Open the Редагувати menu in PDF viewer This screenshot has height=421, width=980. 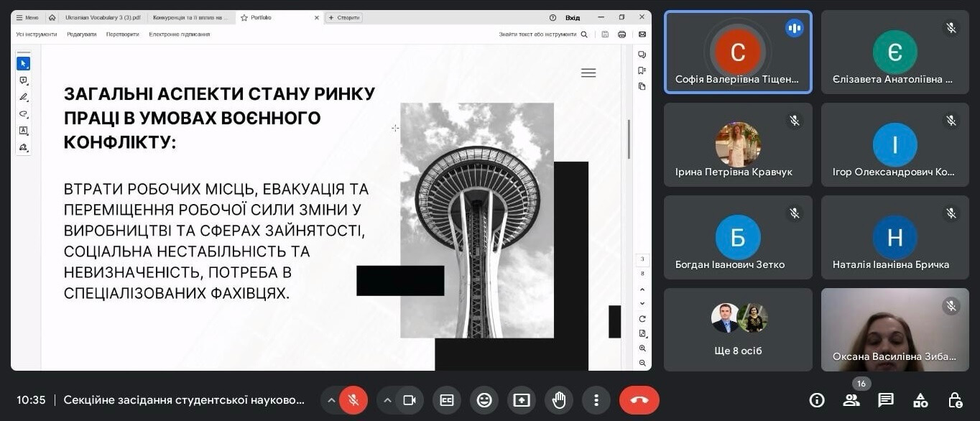pyautogui.click(x=81, y=34)
